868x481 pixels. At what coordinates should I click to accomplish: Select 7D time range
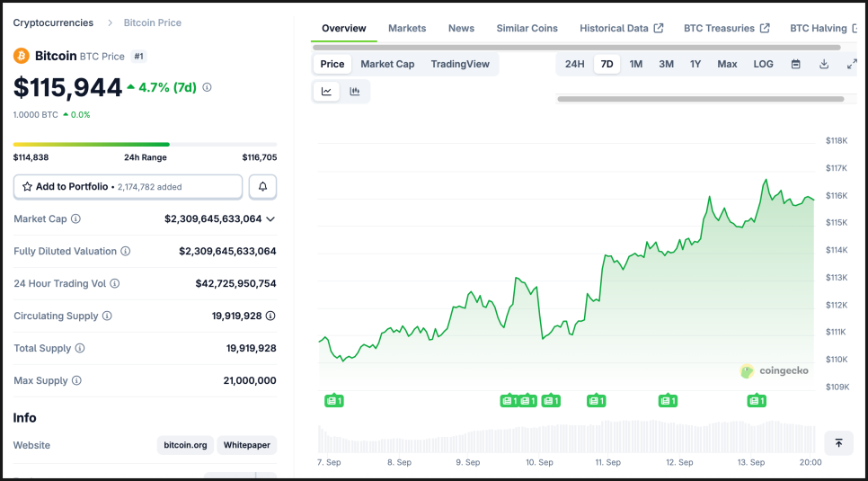(x=607, y=64)
